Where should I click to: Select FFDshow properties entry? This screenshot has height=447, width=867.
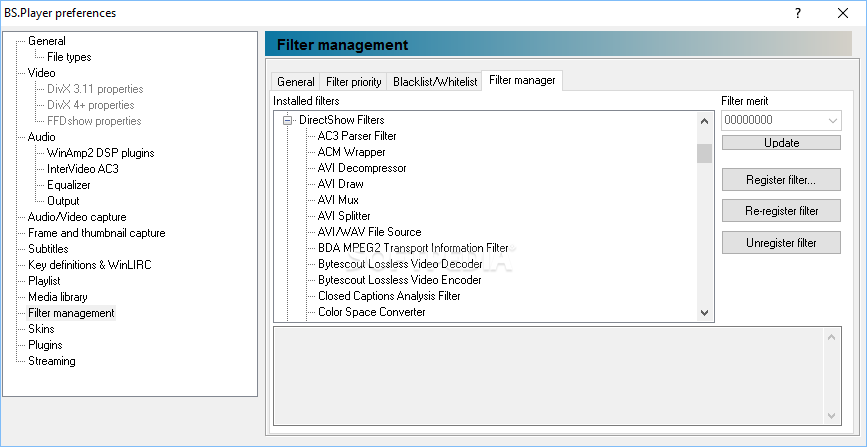click(x=94, y=121)
